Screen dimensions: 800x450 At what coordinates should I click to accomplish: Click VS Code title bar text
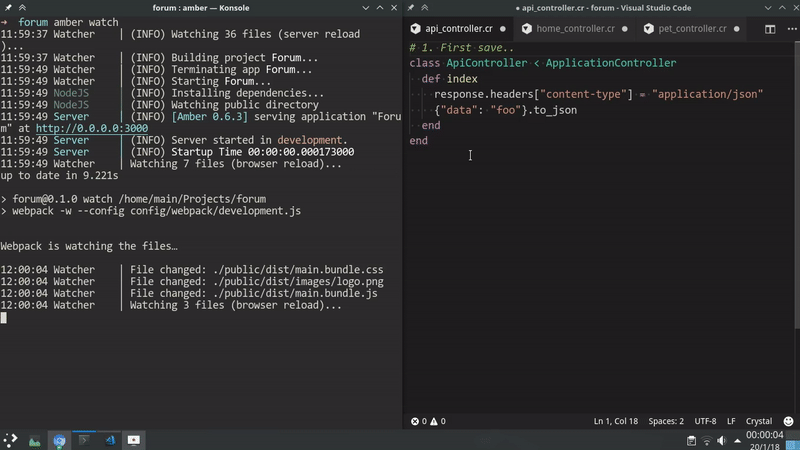(x=604, y=8)
